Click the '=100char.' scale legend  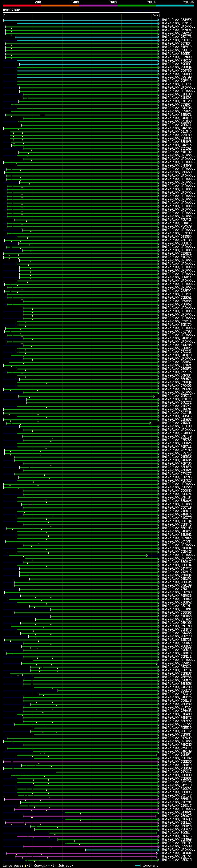click(x=146, y=866)
